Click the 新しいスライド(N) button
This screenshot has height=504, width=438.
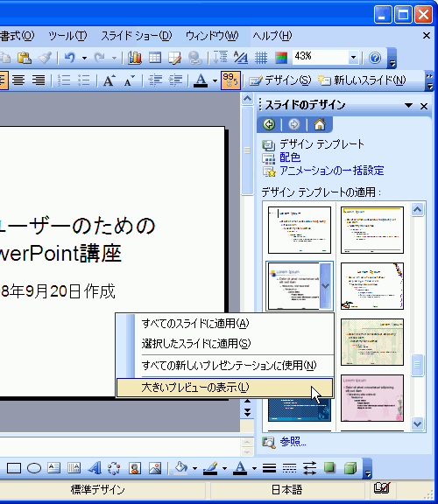click(x=362, y=80)
